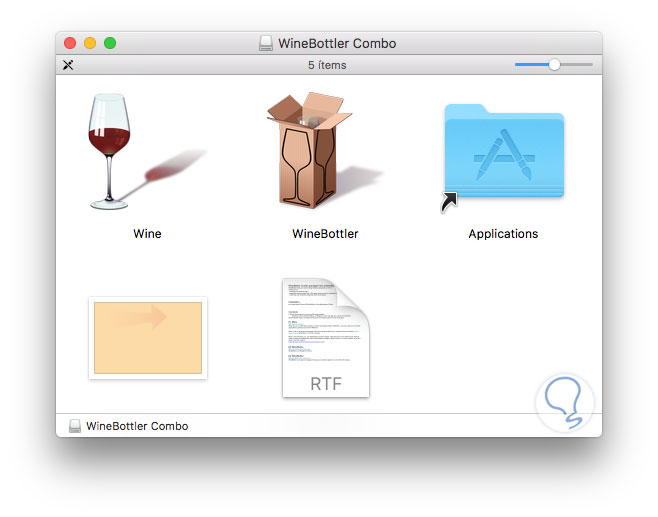Close the WineBottler Combo window
Viewport: 658px width, 517px height.
pos(70,43)
